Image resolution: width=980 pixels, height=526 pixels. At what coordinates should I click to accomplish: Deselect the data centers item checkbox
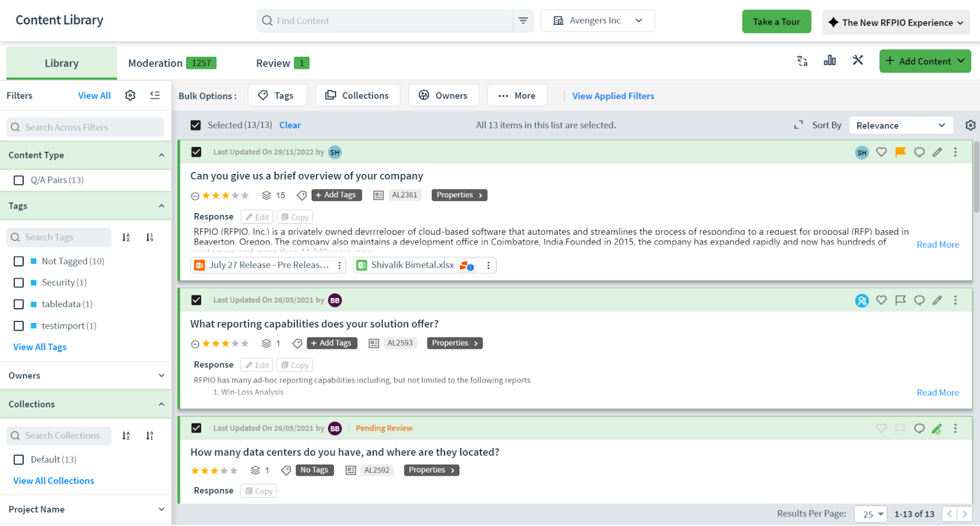pos(196,429)
